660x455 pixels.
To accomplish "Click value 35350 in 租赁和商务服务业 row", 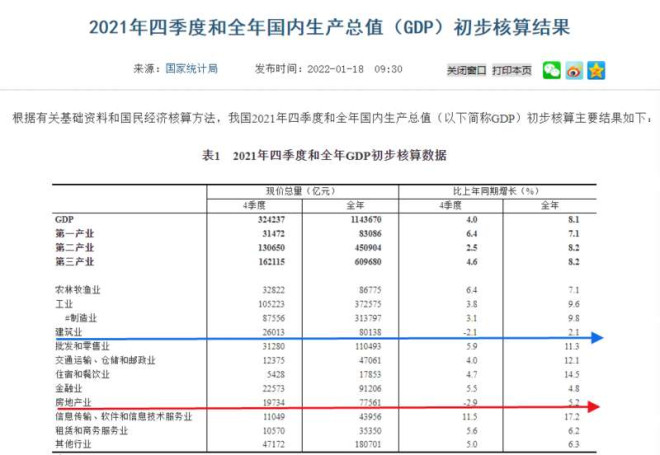I will 370,431.
